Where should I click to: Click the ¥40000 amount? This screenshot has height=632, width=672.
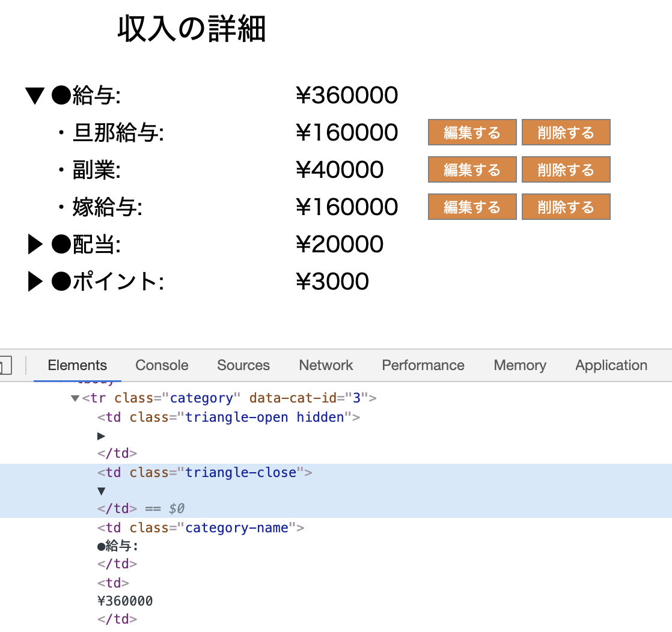click(340, 169)
